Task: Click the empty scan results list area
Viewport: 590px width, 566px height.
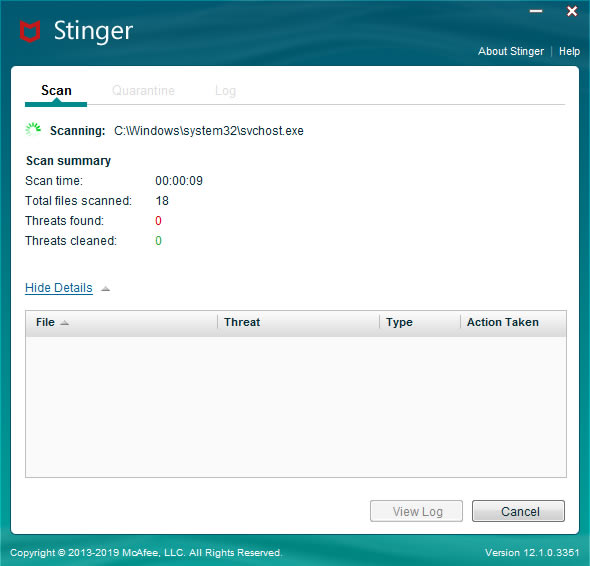Action: pos(296,406)
